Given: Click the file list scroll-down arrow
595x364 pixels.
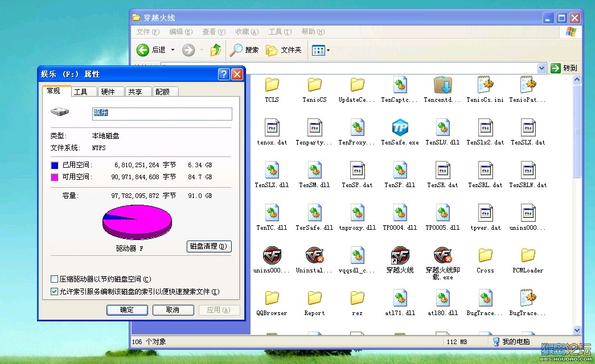Looking at the screenshot, I should point(577,330).
